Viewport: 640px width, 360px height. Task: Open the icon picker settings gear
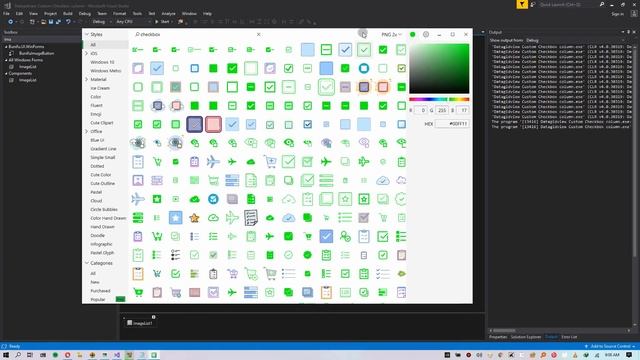point(426,34)
